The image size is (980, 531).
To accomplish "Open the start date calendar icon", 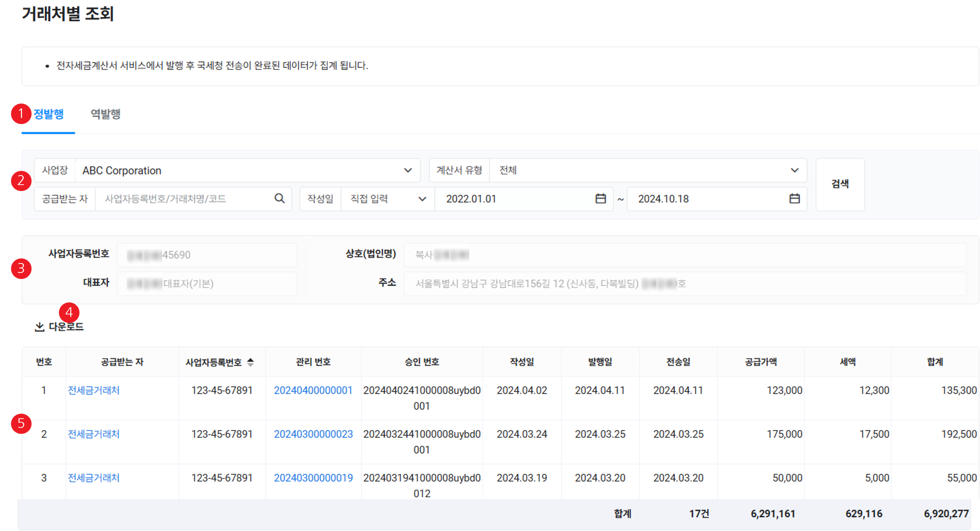I will tap(600, 199).
